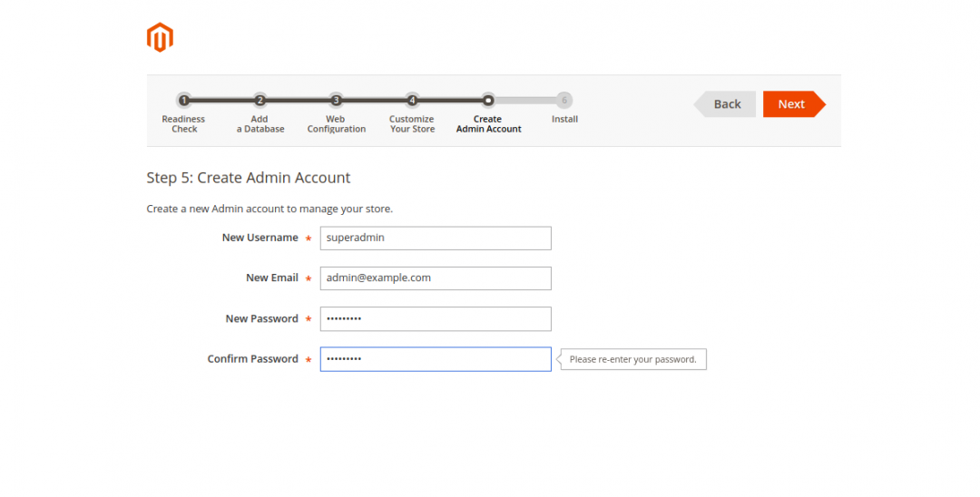Click the current step 5 circle marker
The image size is (980, 497).
(488, 100)
